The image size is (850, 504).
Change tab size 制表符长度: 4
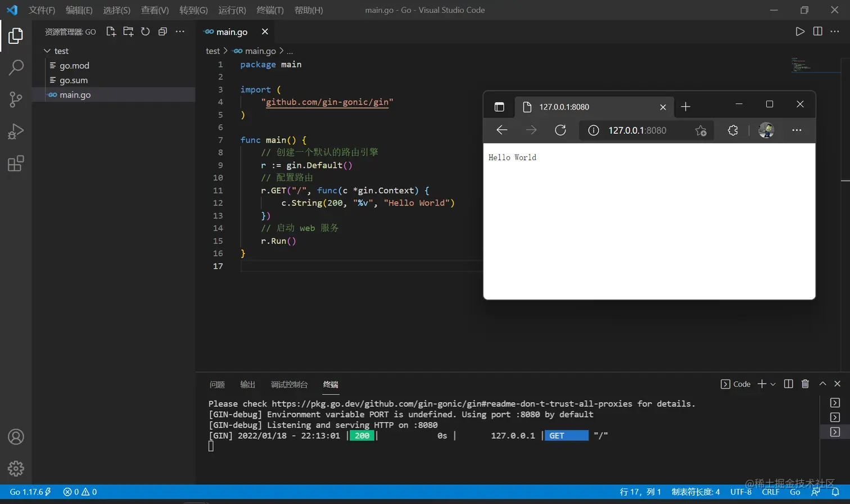[695, 492]
